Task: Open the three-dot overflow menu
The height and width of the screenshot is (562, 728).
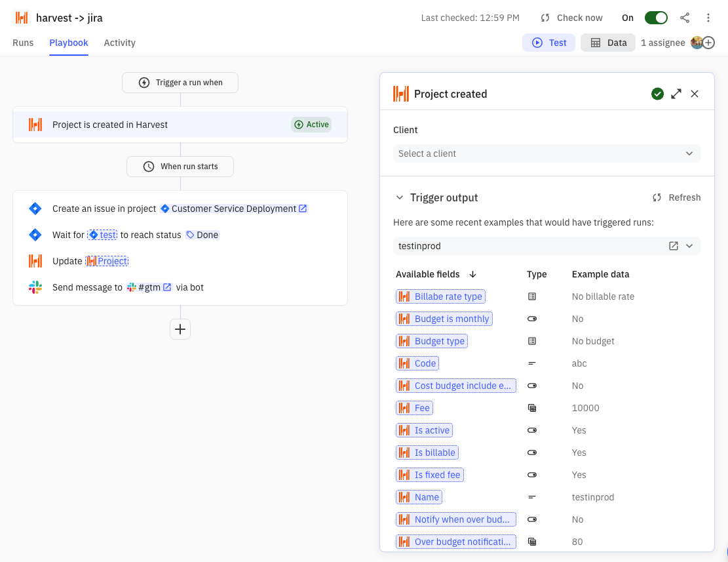Action: click(x=708, y=18)
